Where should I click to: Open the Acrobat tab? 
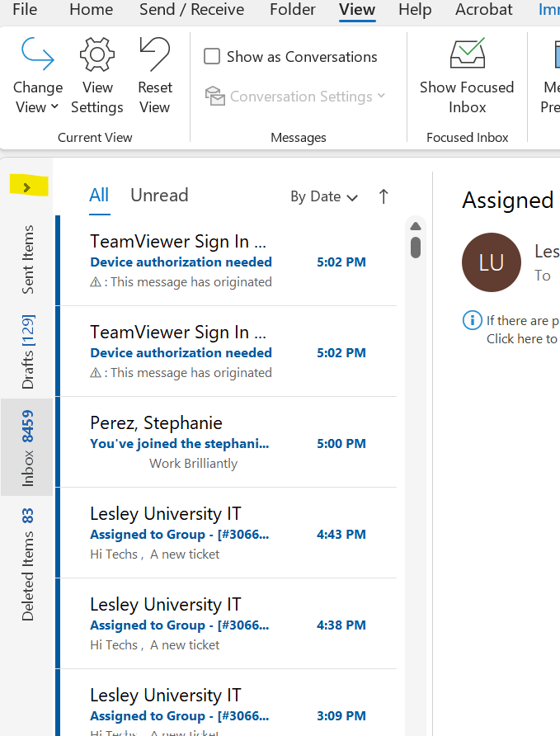pos(484,9)
